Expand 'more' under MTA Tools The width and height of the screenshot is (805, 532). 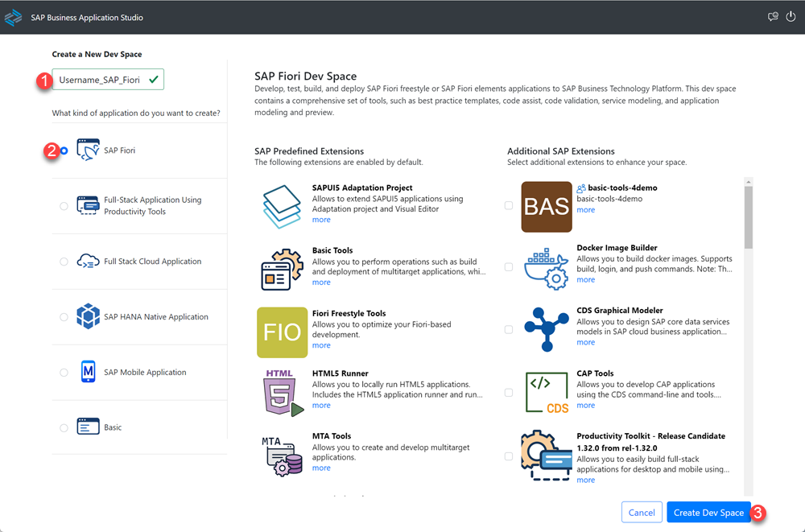point(321,468)
